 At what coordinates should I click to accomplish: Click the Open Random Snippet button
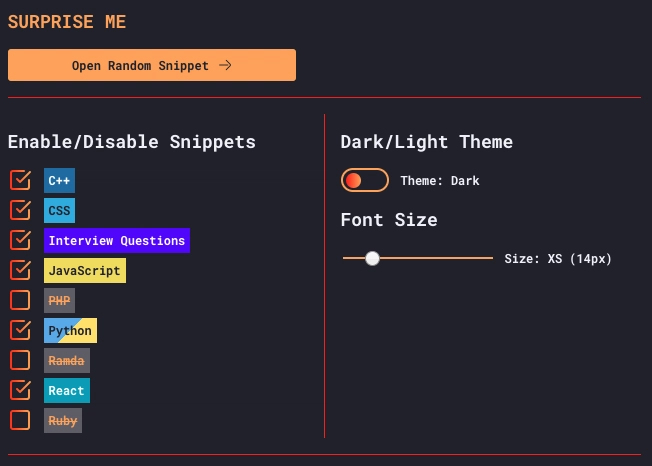(152, 65)
